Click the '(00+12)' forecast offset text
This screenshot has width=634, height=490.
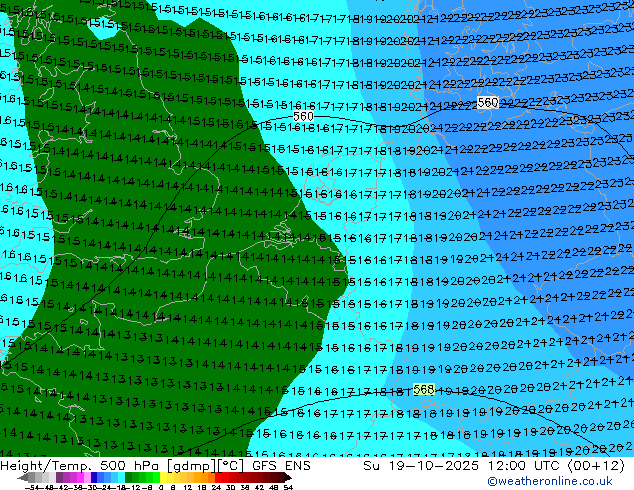point(596,466)
